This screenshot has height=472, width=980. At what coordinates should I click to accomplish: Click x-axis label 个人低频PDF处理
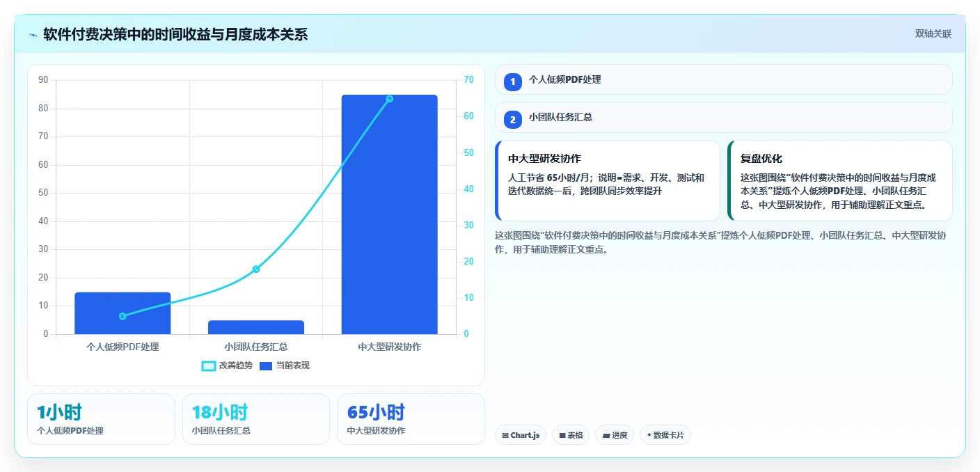(122, 347)
